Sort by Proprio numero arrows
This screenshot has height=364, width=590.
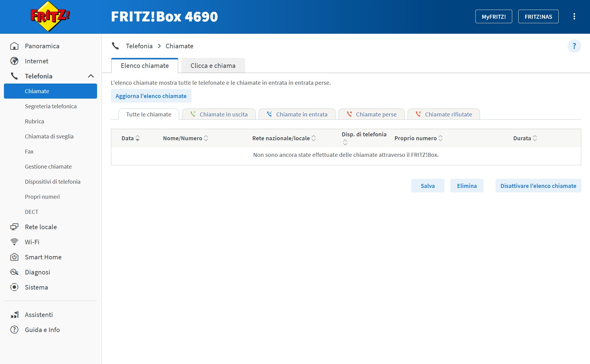(x=440, y=138)
